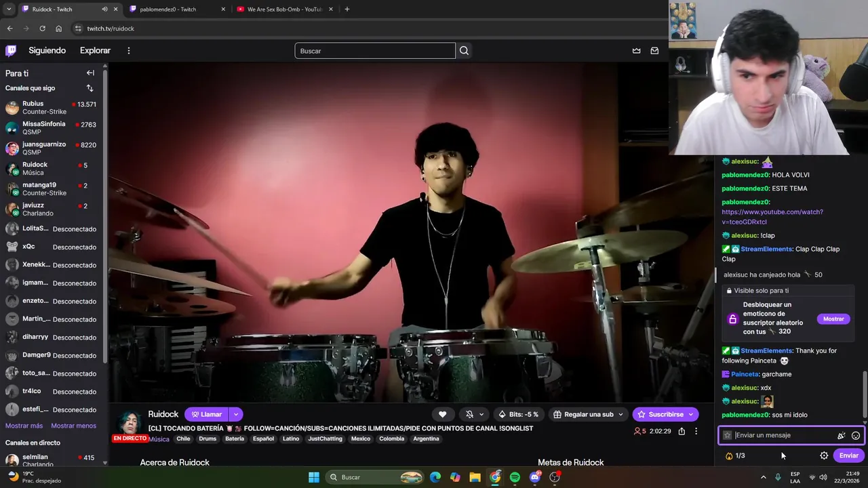Select the JustChatting tag
The width and height of the screenshot is (868, 488).
[325, 439]
